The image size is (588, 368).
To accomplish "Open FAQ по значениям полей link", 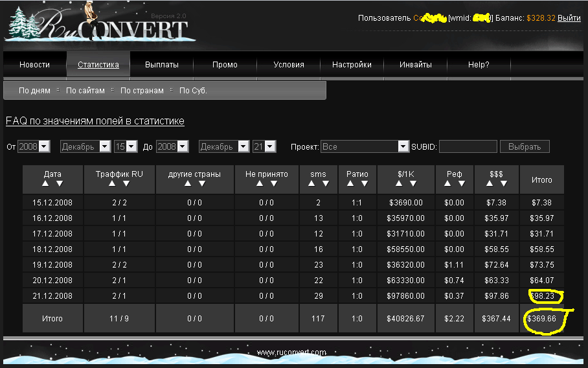I will 95,121.
